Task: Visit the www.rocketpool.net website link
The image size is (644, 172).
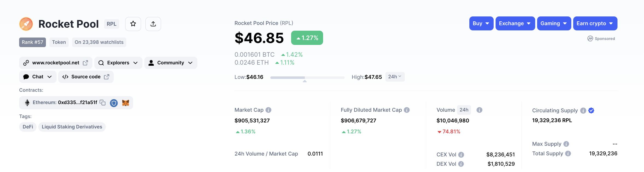Action: 56,63
